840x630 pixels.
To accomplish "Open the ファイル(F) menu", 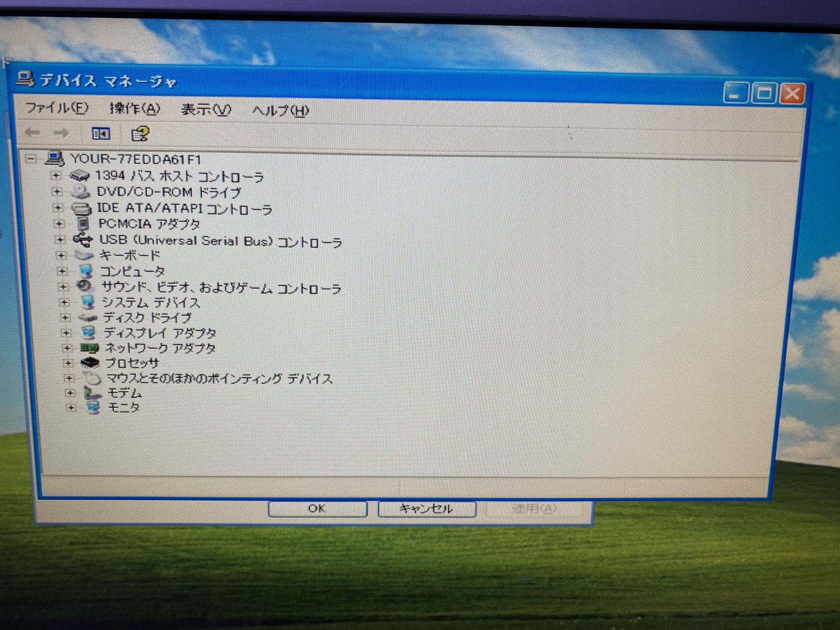I will [56, 107].
